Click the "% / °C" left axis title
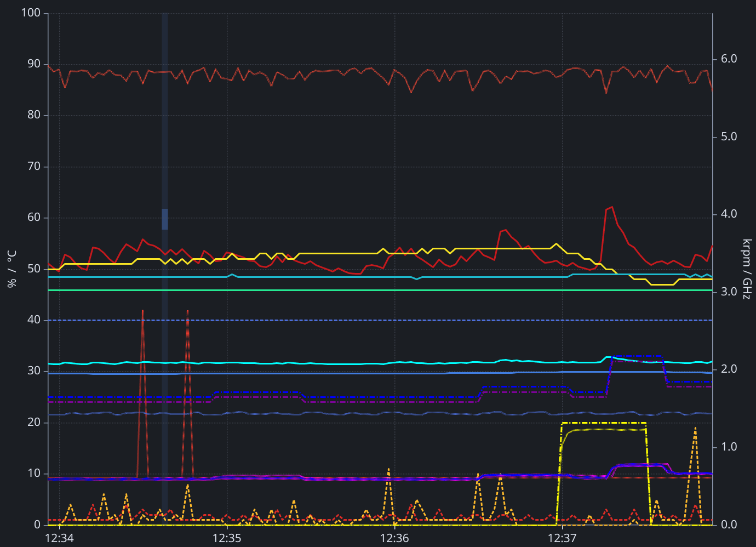The height and width of the screenshot is (547, 756). coord(12,269)
